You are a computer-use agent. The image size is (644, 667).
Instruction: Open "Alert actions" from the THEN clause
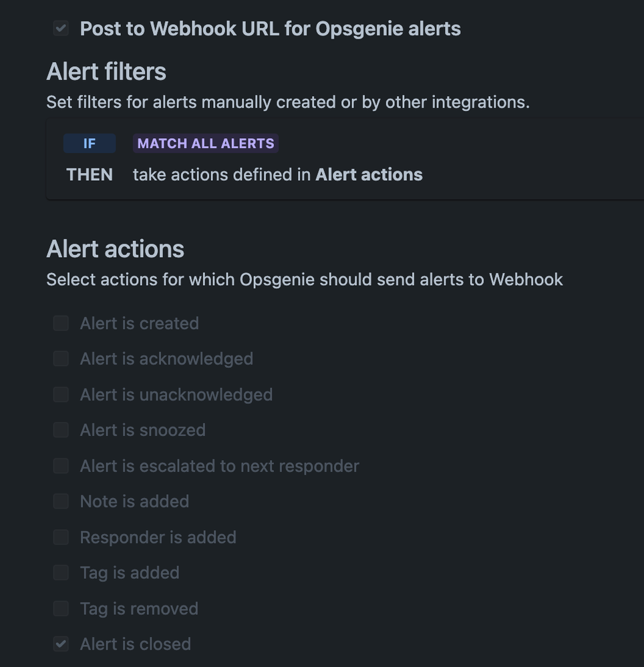369,174
